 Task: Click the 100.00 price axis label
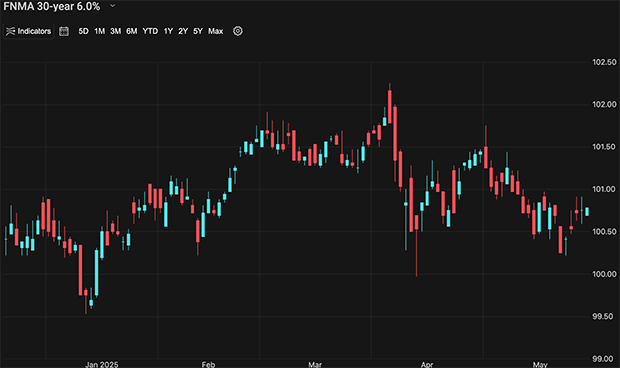(604, 274)
